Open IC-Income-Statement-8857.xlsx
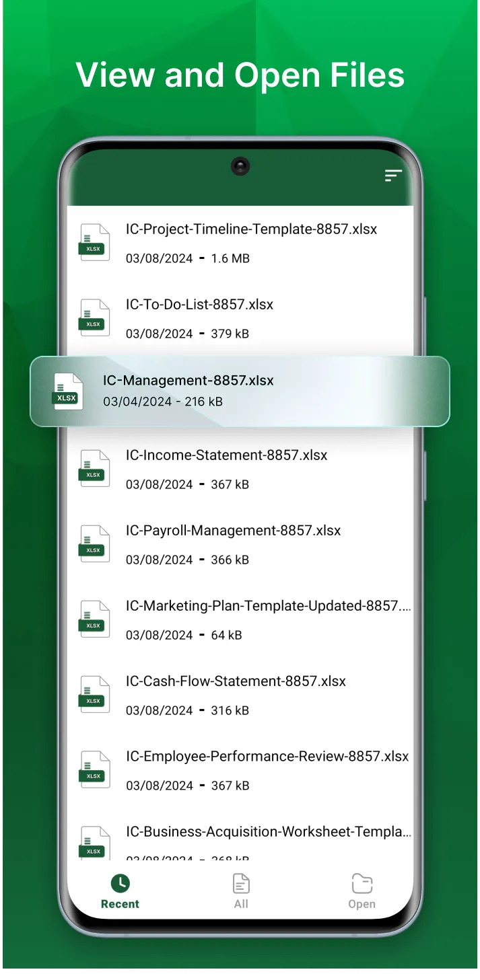This screenshot has height=980, width=480. click(x=226, y=455)
